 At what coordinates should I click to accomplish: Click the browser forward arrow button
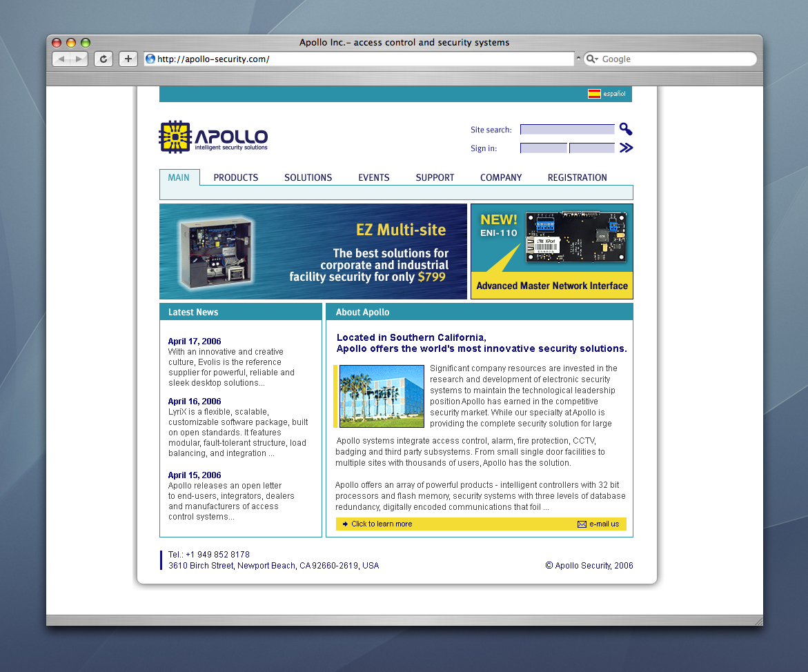coord(79,59)
